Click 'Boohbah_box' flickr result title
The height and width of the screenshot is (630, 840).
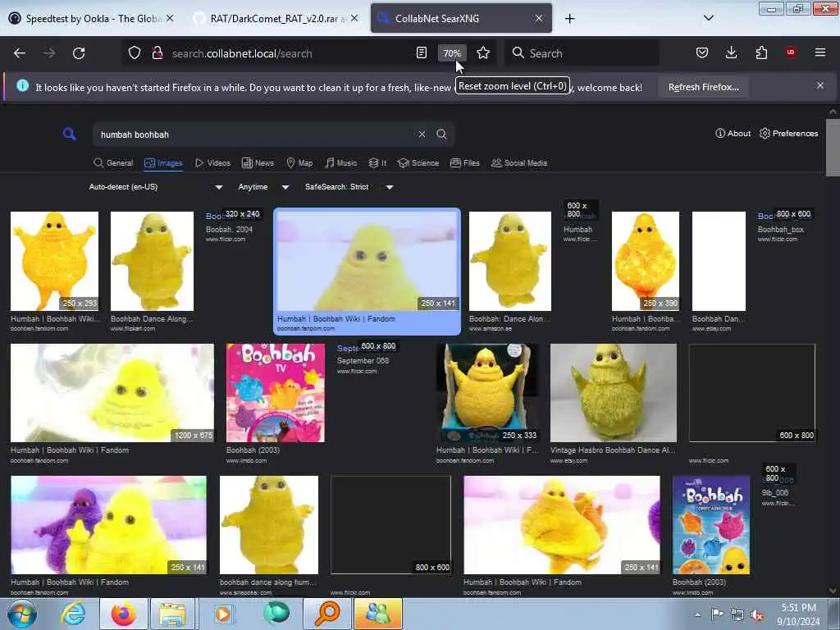click(781, 230)
